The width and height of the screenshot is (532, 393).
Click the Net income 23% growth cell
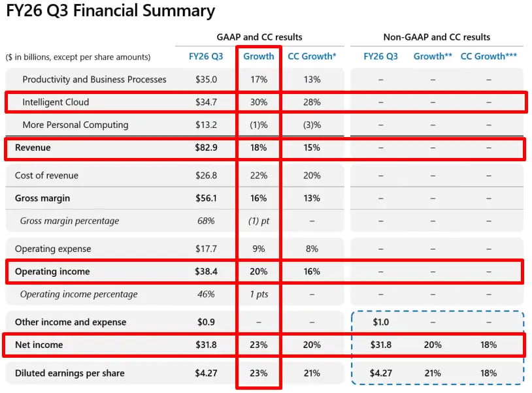[259, 345]
